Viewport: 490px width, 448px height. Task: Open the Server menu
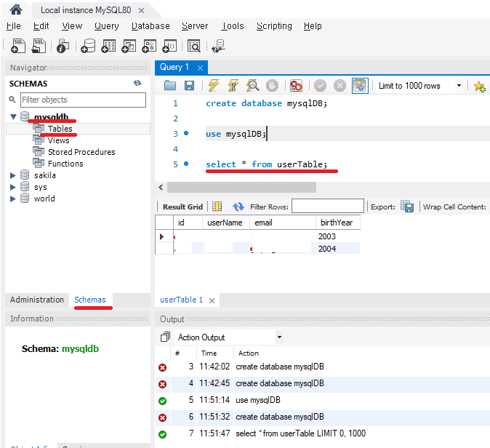195,26
